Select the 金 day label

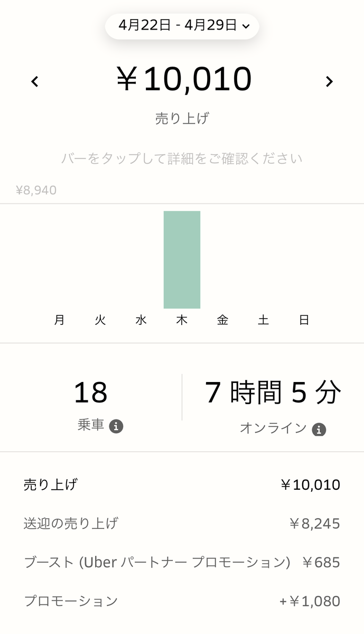222,320
